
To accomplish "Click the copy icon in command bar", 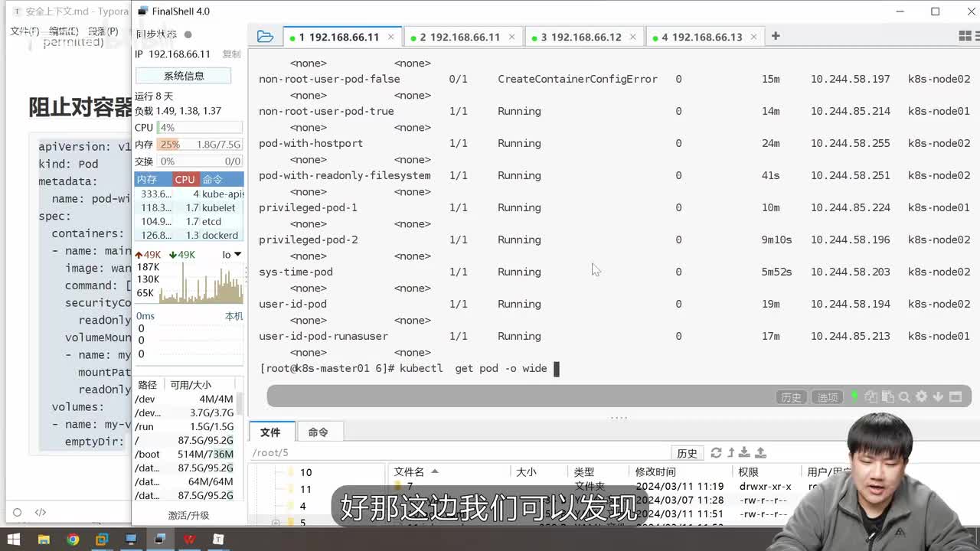I will pyautogui.click(x=871, y=396).
